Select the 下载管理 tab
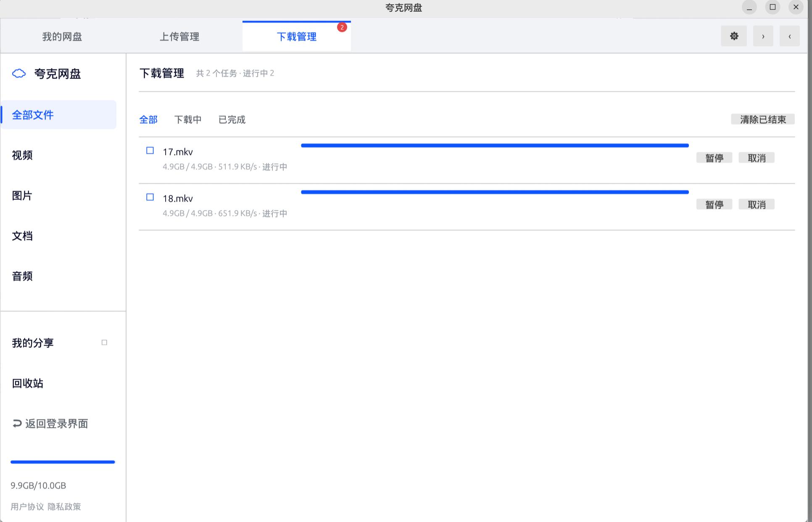The height and width of the screenshot is (522, 812). 297,37
